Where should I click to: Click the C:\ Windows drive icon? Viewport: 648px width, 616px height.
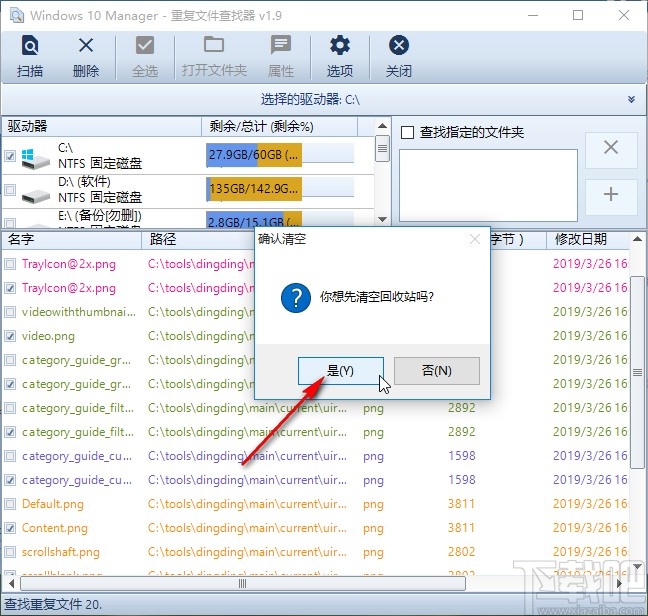(36, 159)
